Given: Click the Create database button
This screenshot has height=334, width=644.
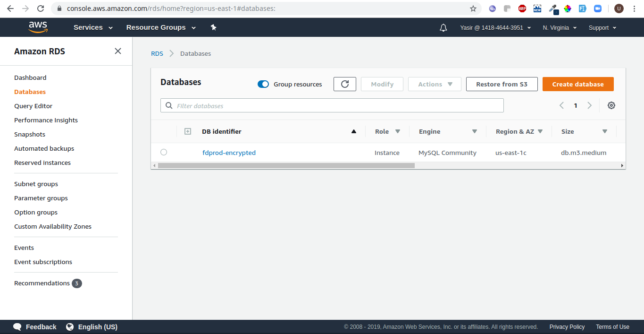Looking at the screenshot, I should 578,84.
